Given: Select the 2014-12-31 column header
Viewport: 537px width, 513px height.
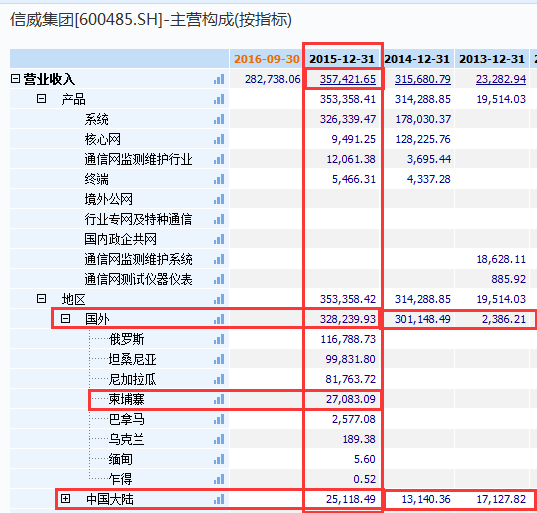Looking at the screenshot, I should 417,59.
